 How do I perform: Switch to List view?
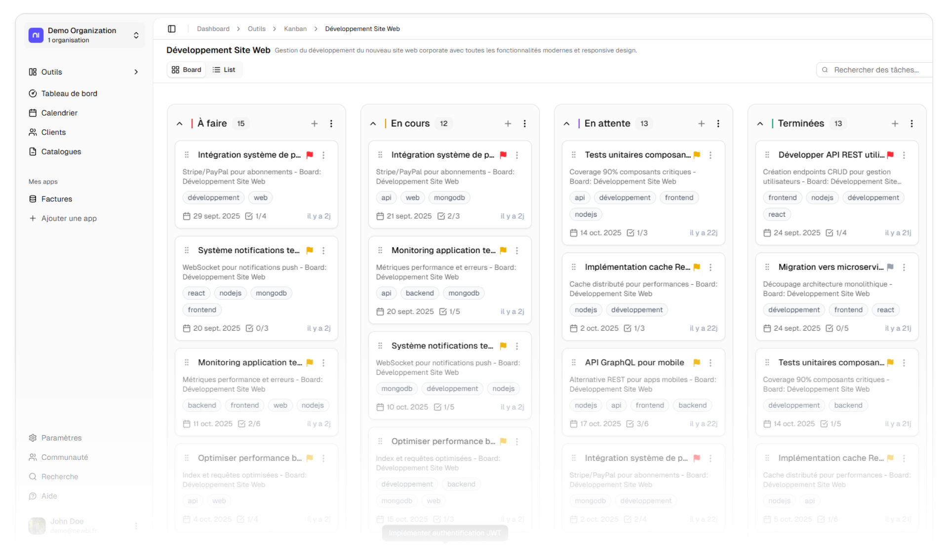tap(225, 70)
